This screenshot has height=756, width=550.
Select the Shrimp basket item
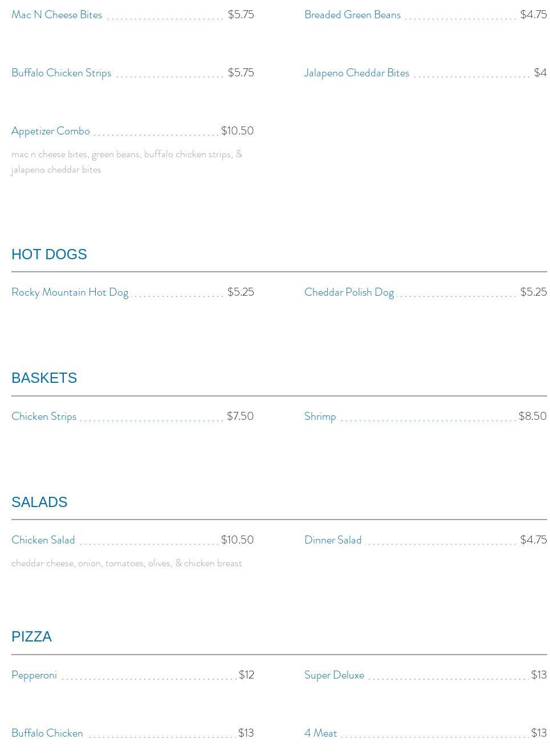(320, 416)
